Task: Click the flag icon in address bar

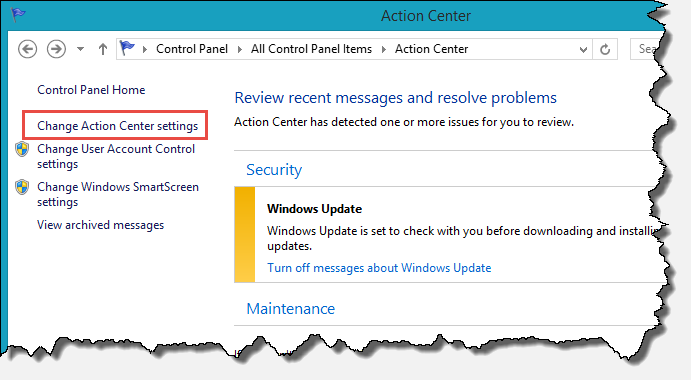Action: (x=127, y=48)
